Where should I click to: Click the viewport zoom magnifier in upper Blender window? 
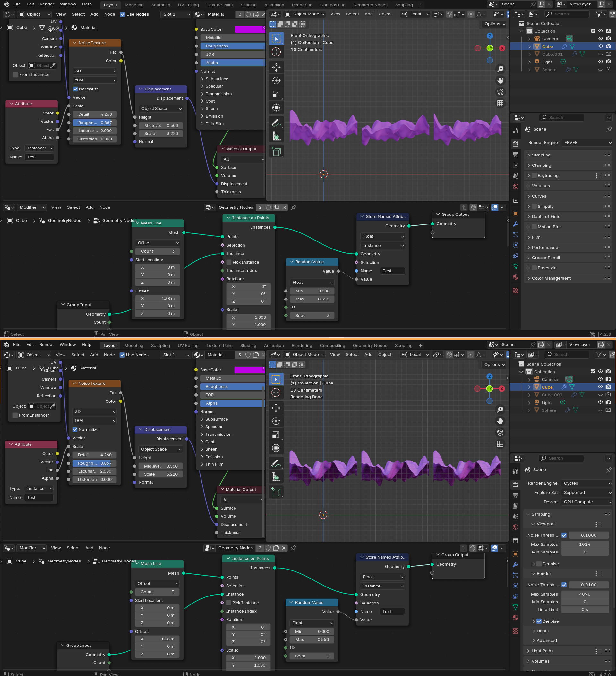tap(500, 69)
